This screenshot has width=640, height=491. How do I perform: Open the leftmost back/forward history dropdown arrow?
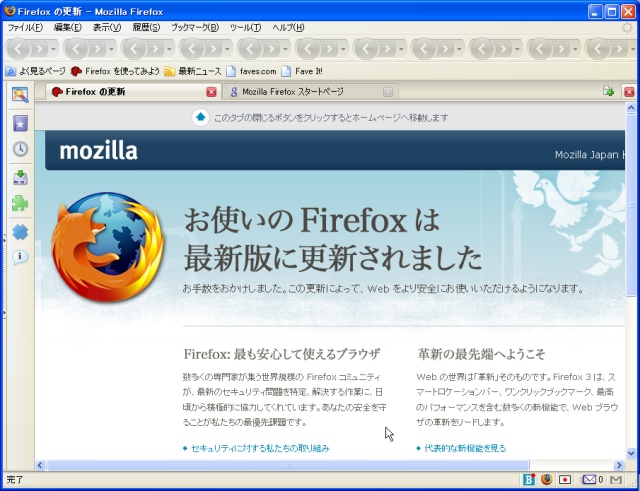(53, 50)
